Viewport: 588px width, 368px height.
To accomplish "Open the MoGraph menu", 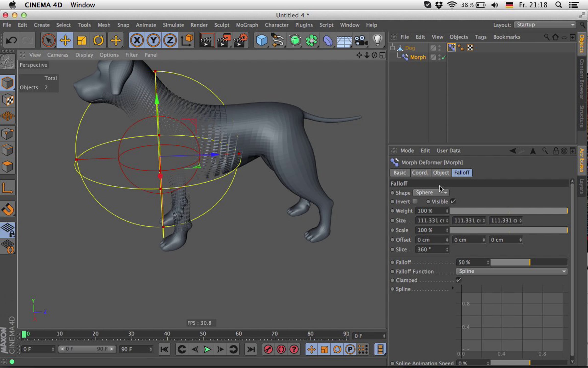I will click(247, 25).
